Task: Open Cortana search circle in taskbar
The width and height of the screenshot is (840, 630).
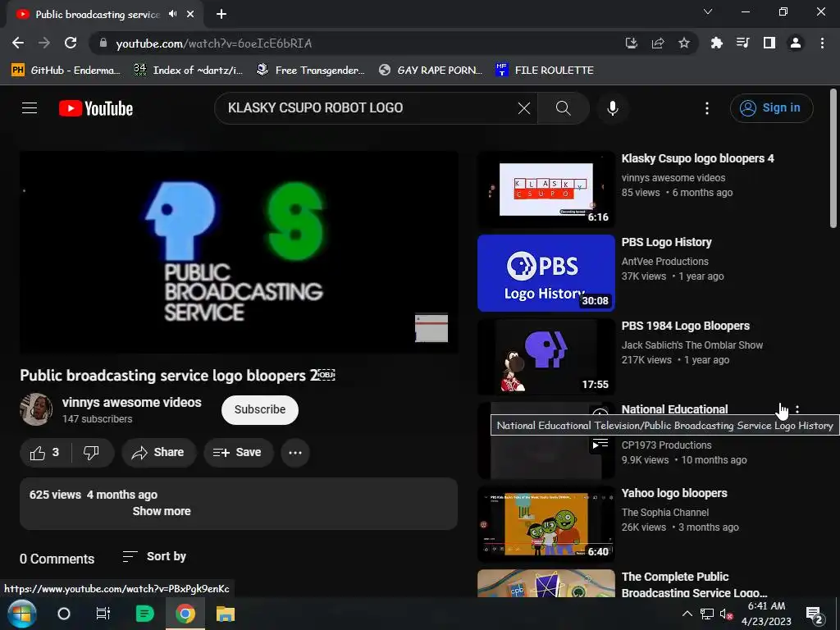Action: tap(64, 614)
